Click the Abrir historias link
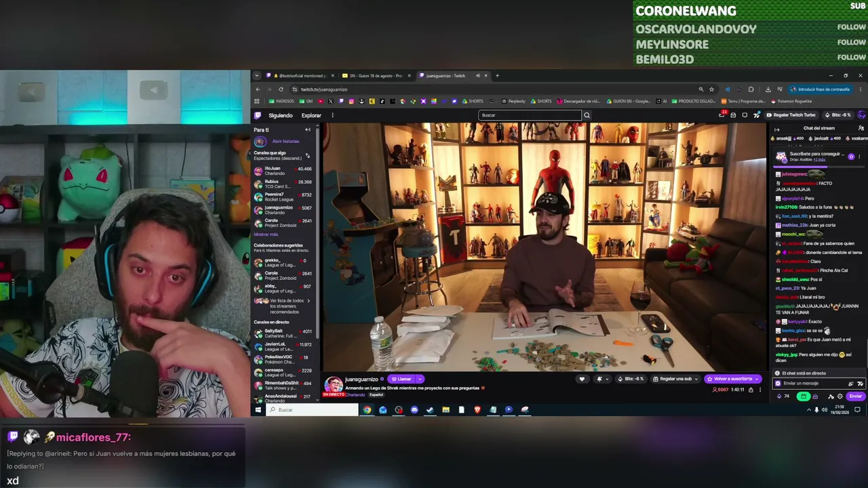The width and height of the screenshot is (868, 488). (285, 142)
